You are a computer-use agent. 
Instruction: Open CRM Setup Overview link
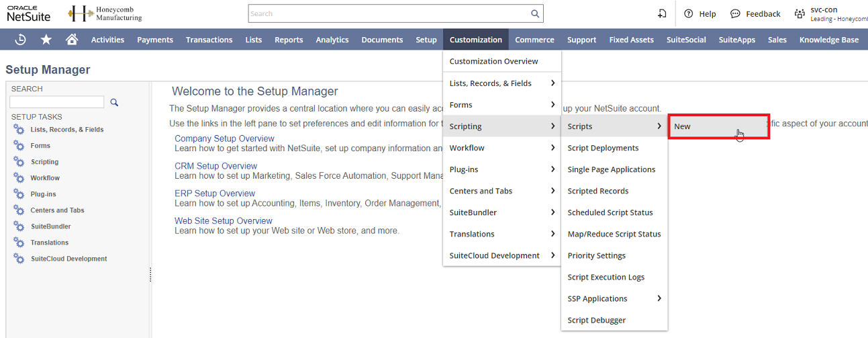point(215,166)
